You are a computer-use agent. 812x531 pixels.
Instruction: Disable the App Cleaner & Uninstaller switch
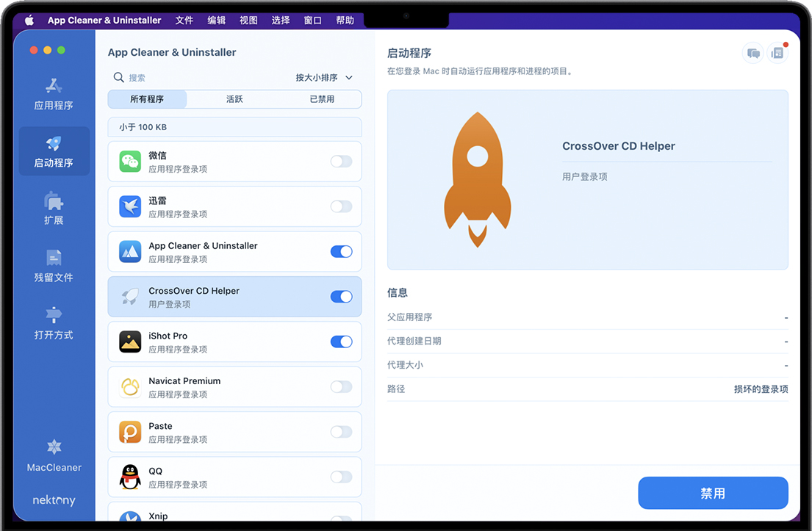coord(341,251)
